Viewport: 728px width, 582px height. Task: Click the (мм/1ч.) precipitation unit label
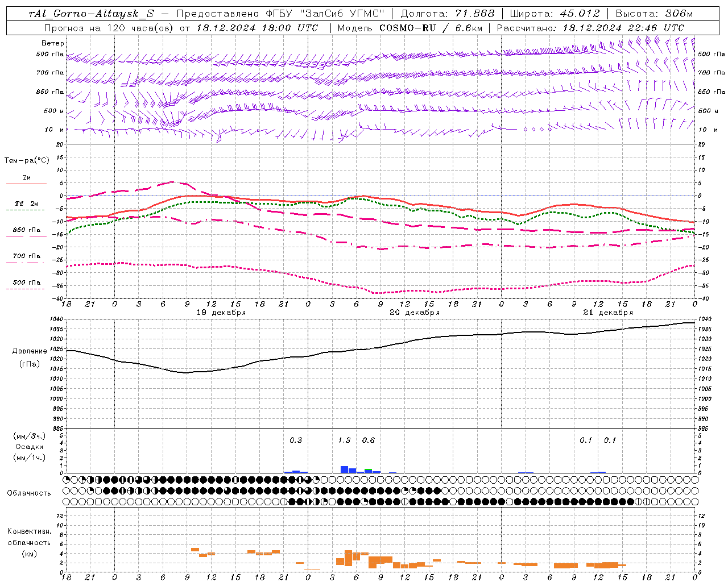click(x=29, y=458)
